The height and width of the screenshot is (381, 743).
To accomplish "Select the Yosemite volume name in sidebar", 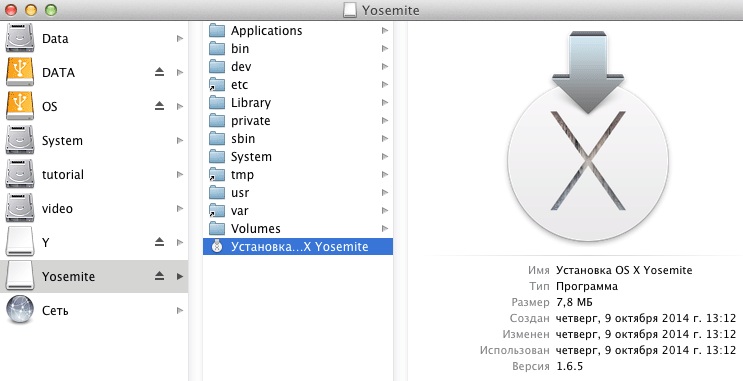I will 68,277.
